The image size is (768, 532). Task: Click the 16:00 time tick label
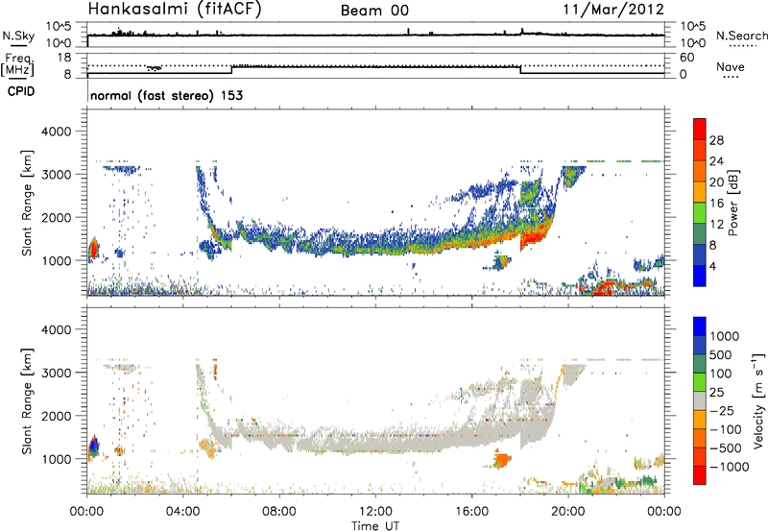tap(471, 512)
